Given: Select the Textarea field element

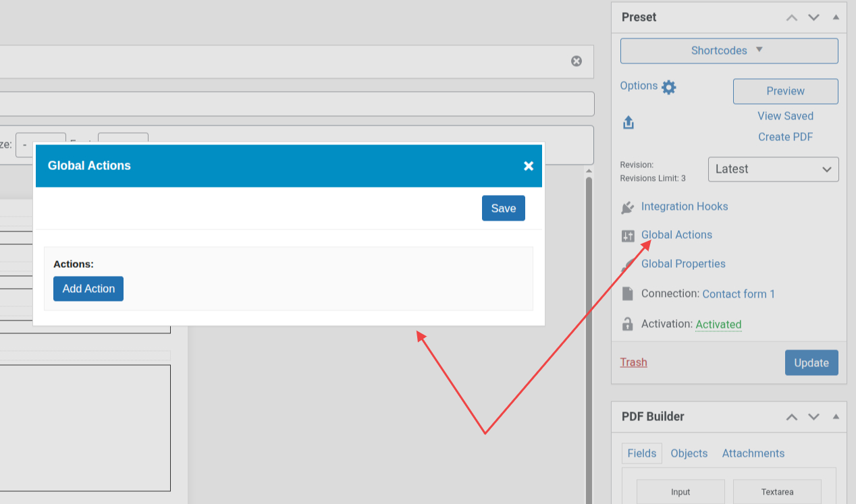Looking at the screenshot, I should [x=776, y=492].
